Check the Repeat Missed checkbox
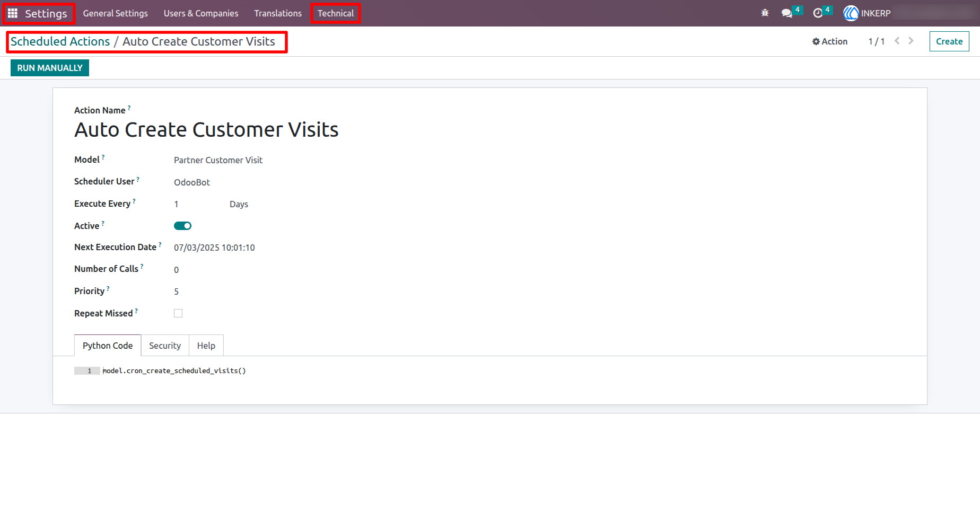 point(178,313)
